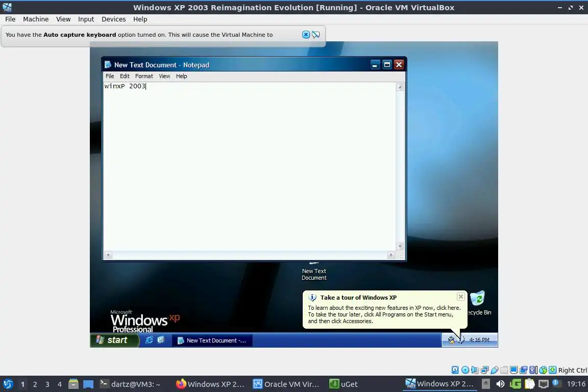Click the XP start button
588x392 pixels.
pyautogui.click(x=115, y=340)
